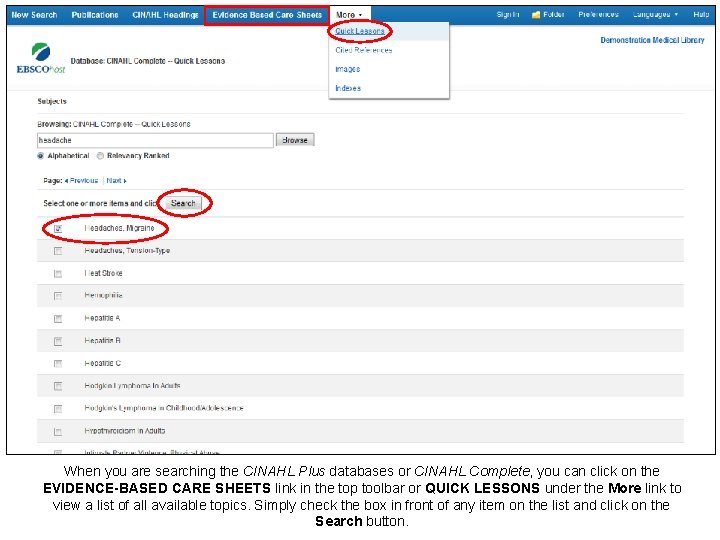Click the Search button
This screenshot has width=720, height=540.
click(183, 203)
